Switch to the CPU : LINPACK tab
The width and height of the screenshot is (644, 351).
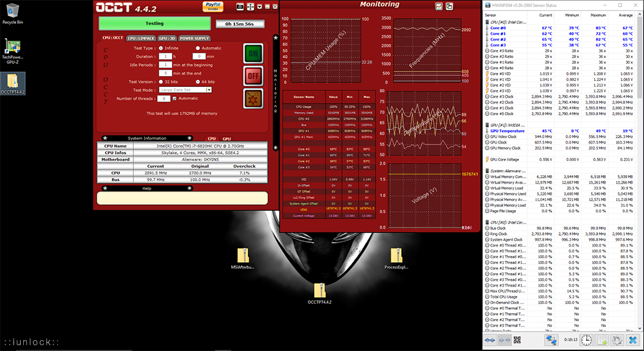click(x=141, y=38)
